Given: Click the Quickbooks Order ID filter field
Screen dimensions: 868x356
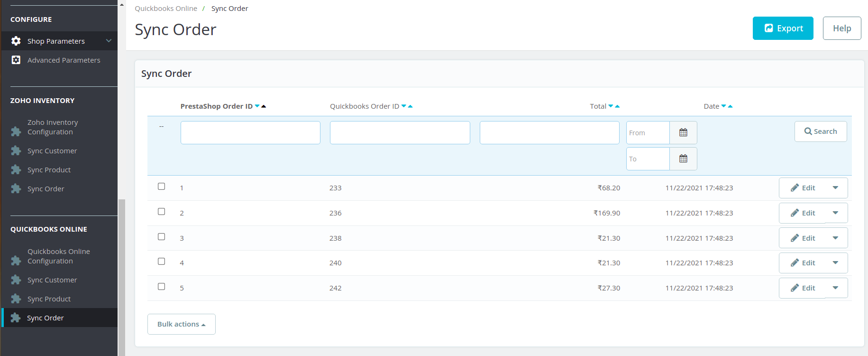Looking at the screenshot, I should pyautogui.click(x=400, y=132).
